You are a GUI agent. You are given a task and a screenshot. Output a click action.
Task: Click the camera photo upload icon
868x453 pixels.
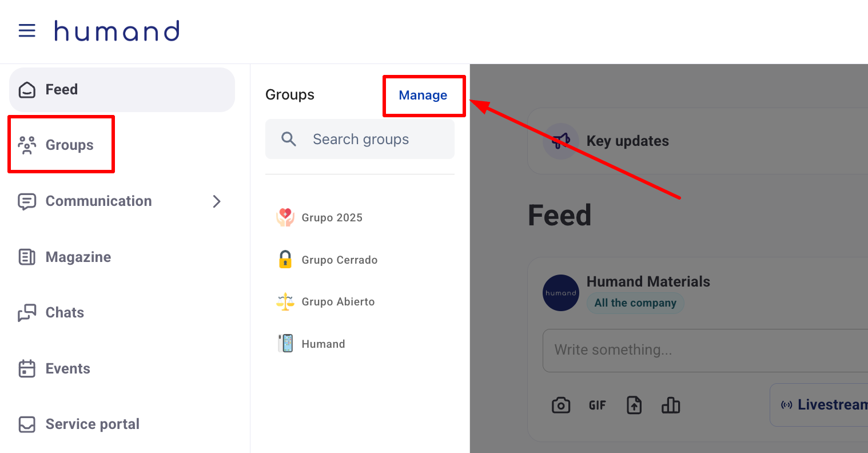click(560, 406)
